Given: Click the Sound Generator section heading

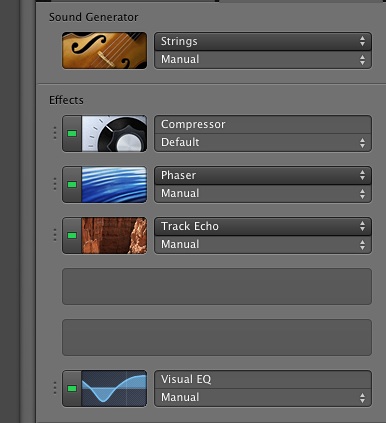Looking at the screenshot, I should pos(94,17).
